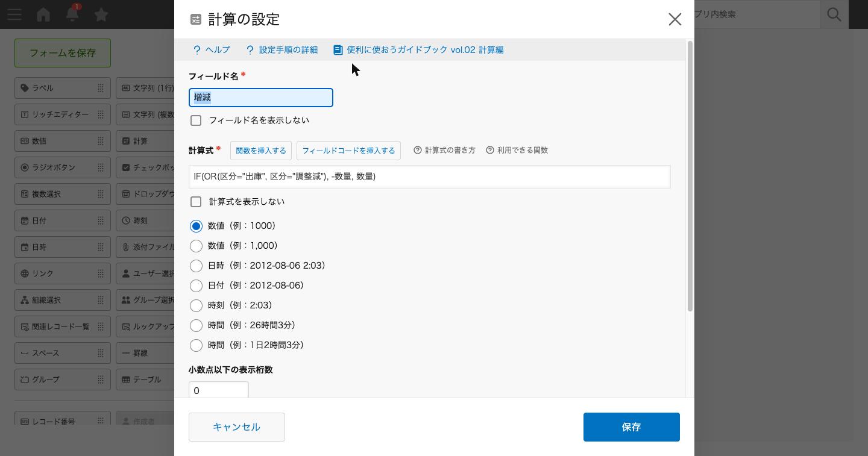
Task: Select the 数値 field item
Action: [x=63, y=141]
